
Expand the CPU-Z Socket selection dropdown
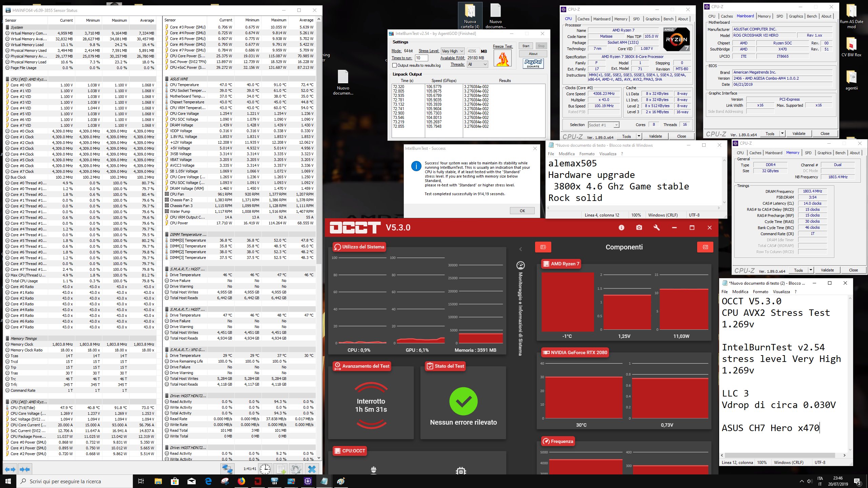(604, 125)
